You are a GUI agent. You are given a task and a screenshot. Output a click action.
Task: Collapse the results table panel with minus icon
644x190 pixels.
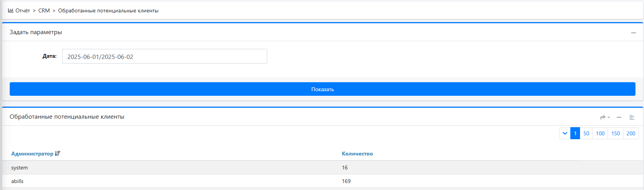[619, 117]
